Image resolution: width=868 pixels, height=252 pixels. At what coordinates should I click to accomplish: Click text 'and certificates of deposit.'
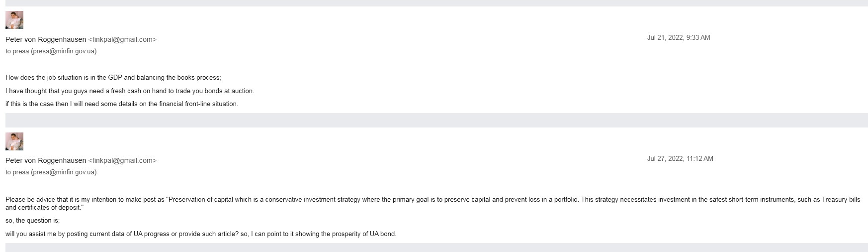click(44, 208)
